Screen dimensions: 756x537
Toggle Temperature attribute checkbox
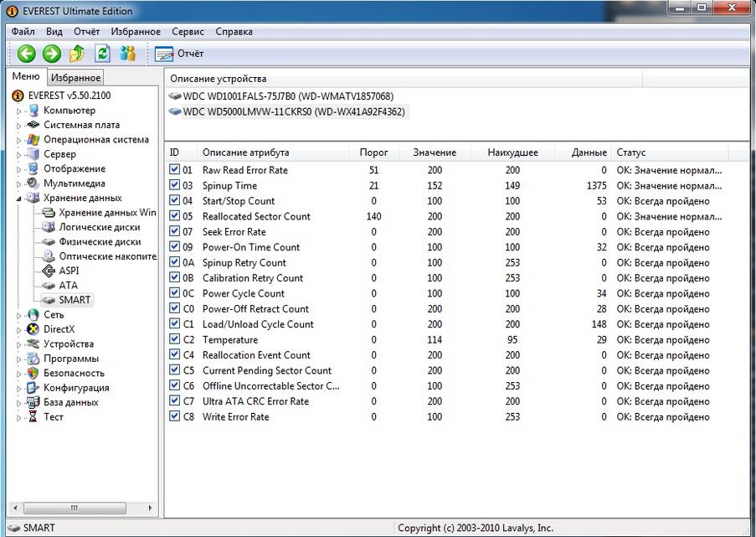174,339
